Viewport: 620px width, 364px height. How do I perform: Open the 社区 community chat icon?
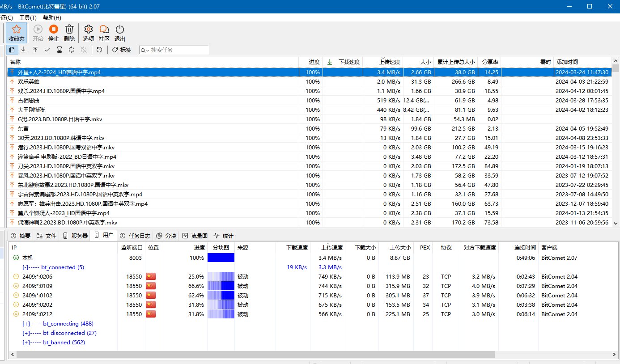point(104,33)
